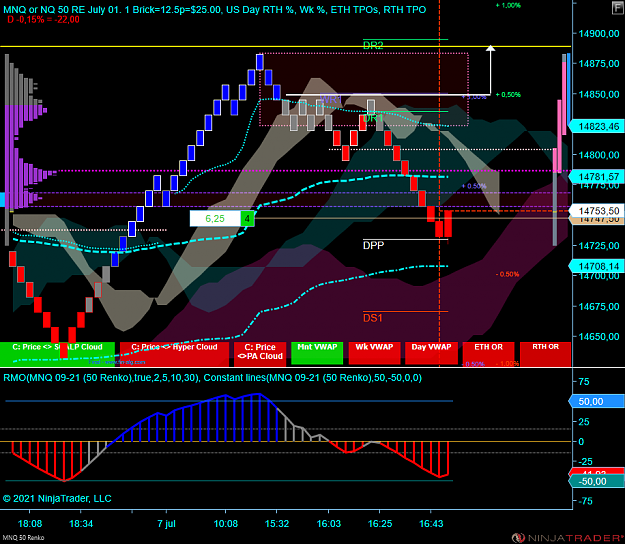Click the NinjaTrader logo icon at bottom right
Image resolution: width=625 pixels, height=544 pixels.
coord(518,538)
